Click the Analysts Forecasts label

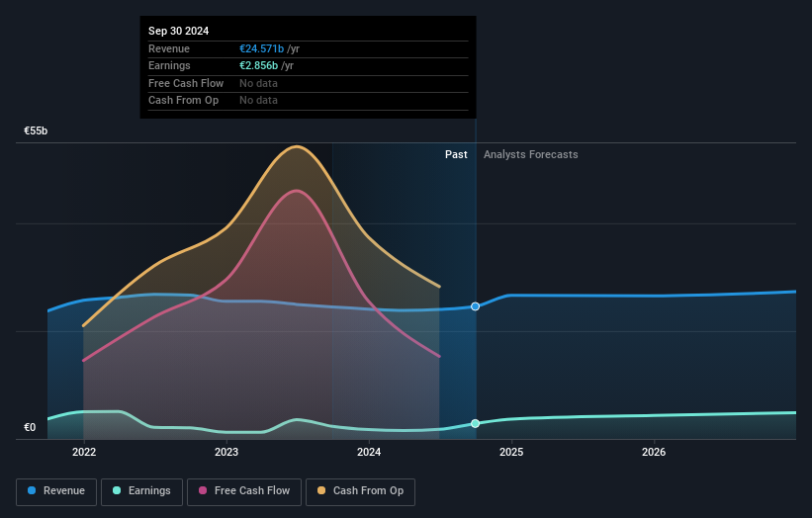click(531, 154)
